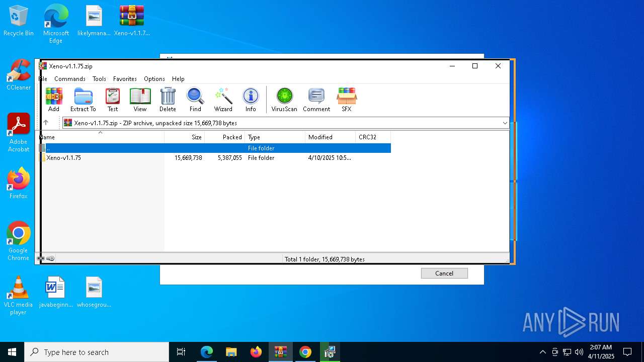
Task: Click the Delete trash icon
Action: tap(168, 100)
